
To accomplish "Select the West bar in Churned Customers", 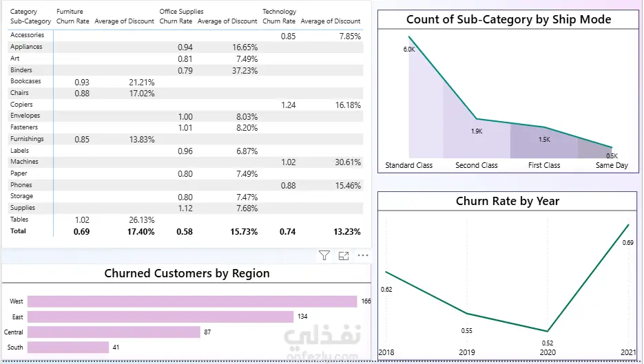I will pyautogui.click(x=192, y=301).
